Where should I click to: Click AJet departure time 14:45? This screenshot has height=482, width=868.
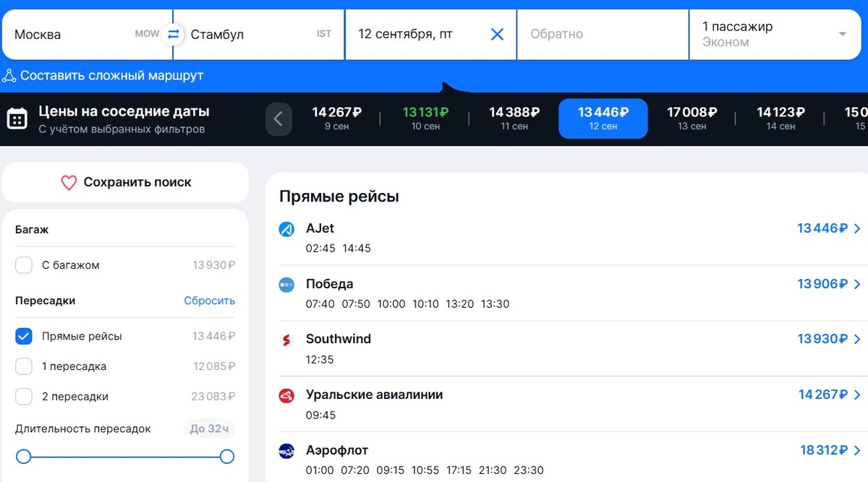click(357, 249)
